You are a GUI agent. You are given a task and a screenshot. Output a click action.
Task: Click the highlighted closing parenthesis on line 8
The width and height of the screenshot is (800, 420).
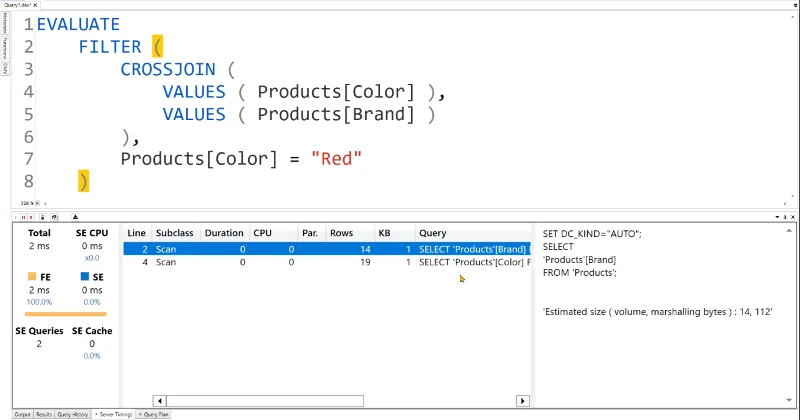[83, 181]
